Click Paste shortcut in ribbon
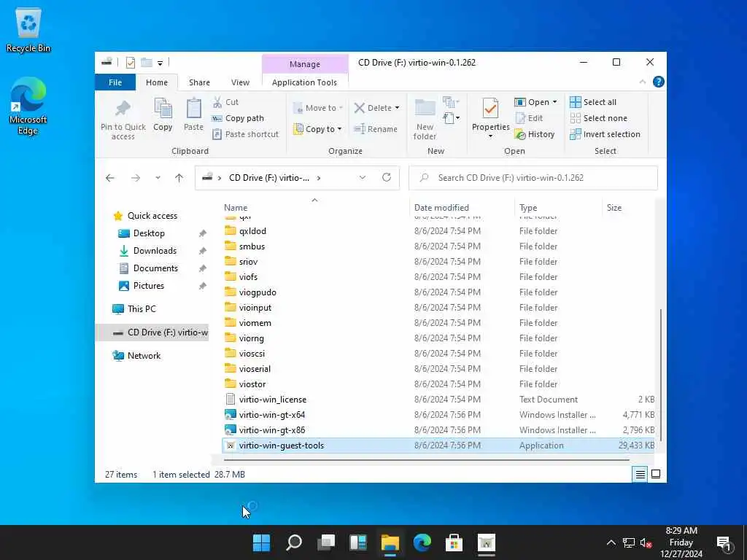 pyautogui.click(x=245, y=134)
